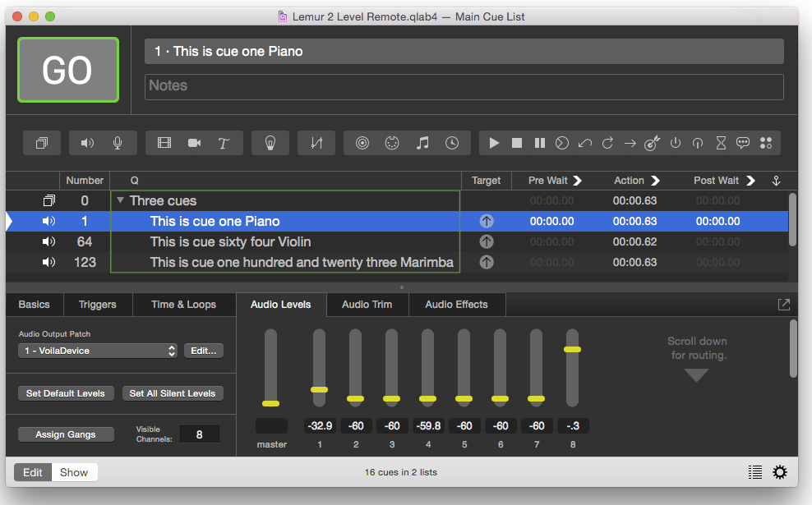Viewport: 812px width, 505px height.
Task: Click Set All Silent Levels button
Action: pos(173,393)
